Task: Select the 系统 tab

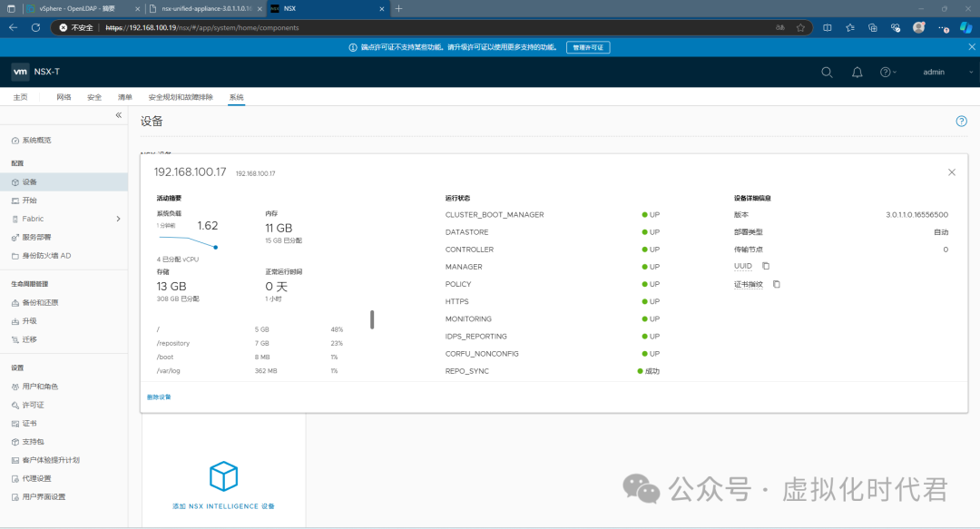Action: [x=236, y=97]
